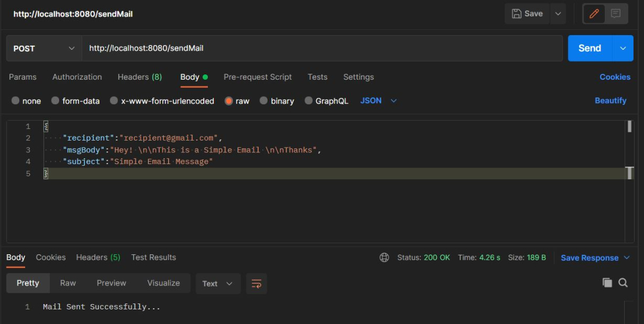Open the request Settings tab
The width and height of the screenshot is (644, 324).
point(358,77)
